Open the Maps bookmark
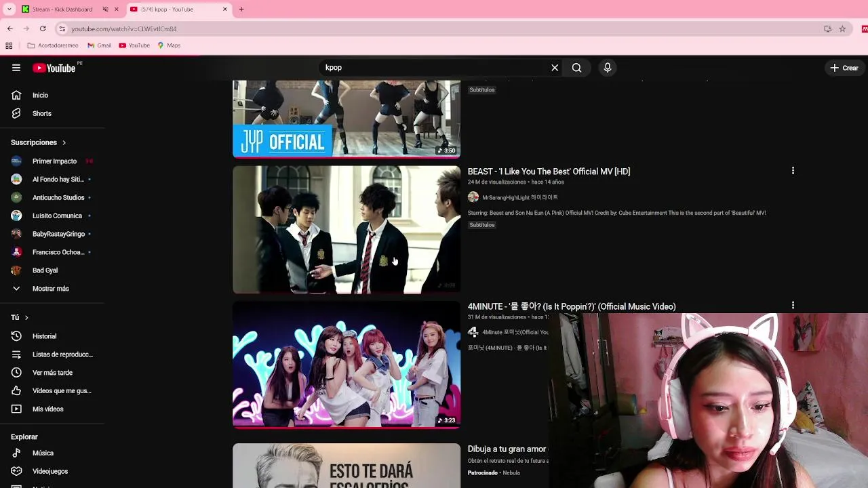 click(169, 45)
